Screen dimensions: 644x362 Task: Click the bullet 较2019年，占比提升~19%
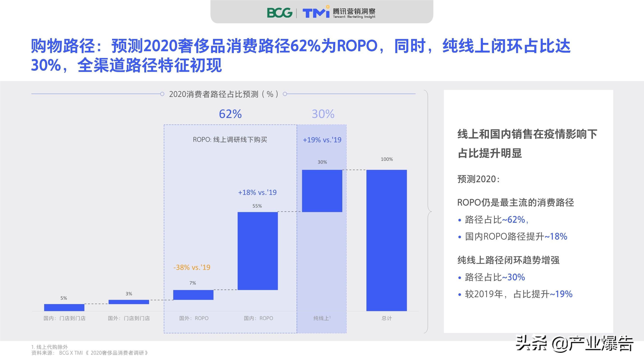pyautogui.click(x=515, y=294)
